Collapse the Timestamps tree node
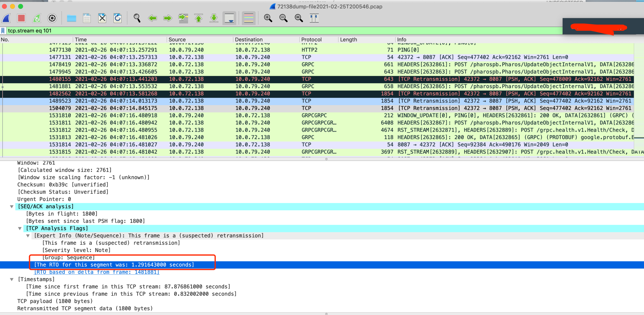The height and width of the screenshot is (315, 644). [12, 279]
